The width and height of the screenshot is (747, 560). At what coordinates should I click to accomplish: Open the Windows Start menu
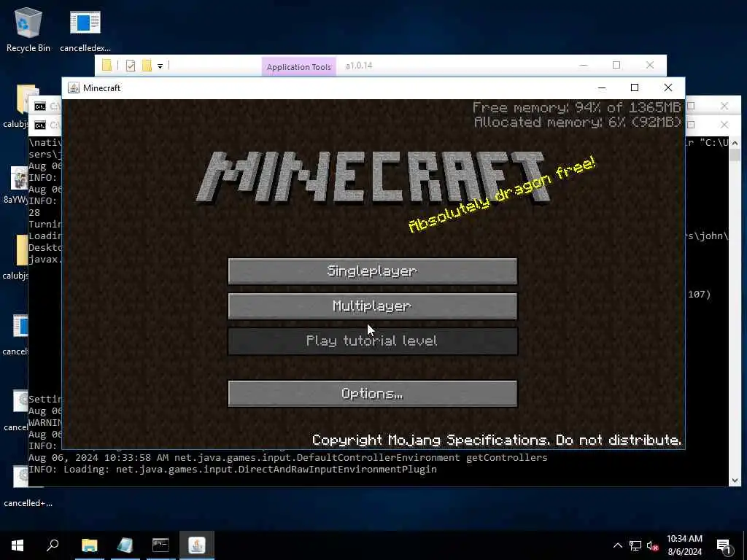coord(18,545)
